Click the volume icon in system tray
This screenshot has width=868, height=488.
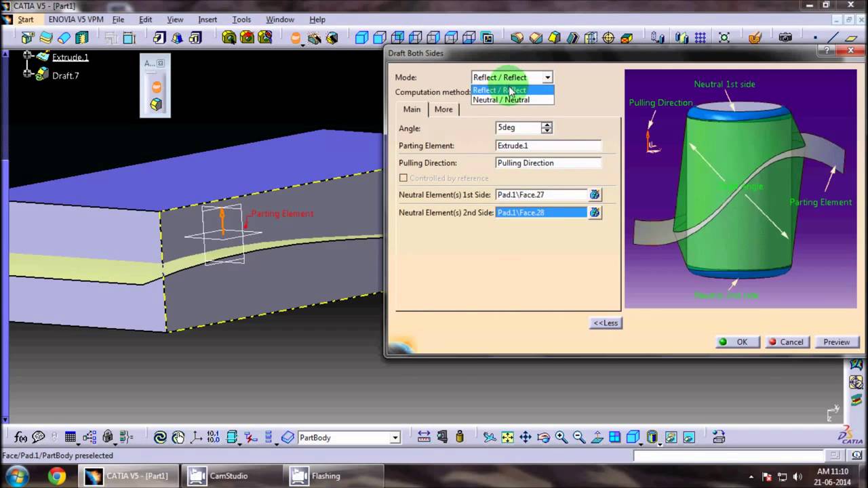797,476
